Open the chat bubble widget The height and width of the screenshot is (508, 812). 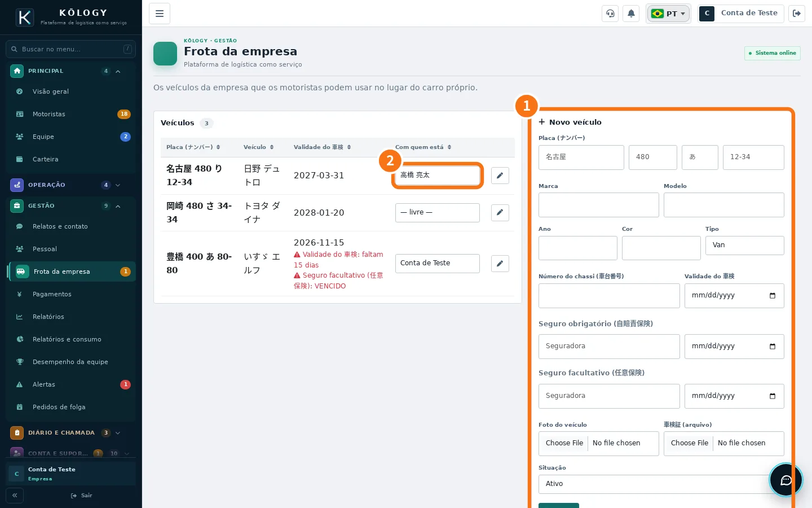[x=786, y=480]
